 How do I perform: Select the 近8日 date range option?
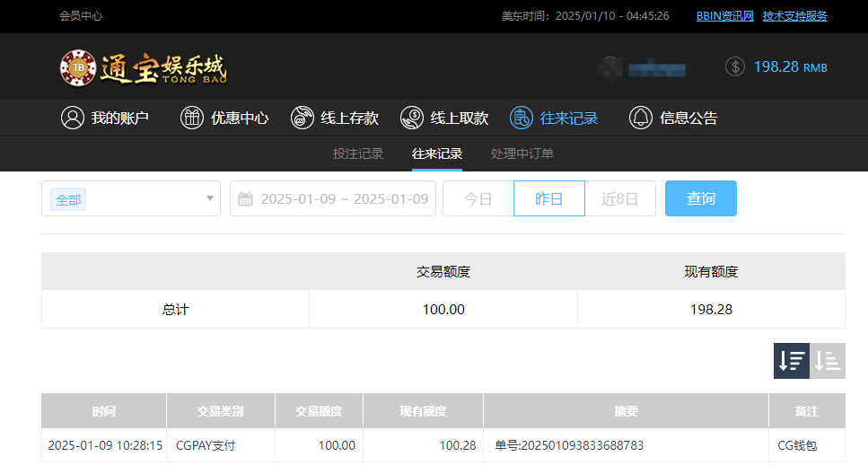point(620,198)
